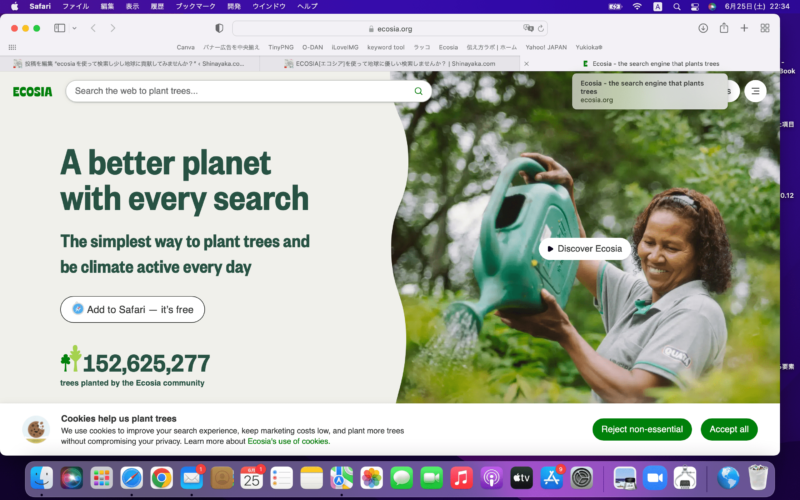The width and height of the screenshot is (800, 500).
Task: Launch Siri from the Dock
Action: pos(71,478)
